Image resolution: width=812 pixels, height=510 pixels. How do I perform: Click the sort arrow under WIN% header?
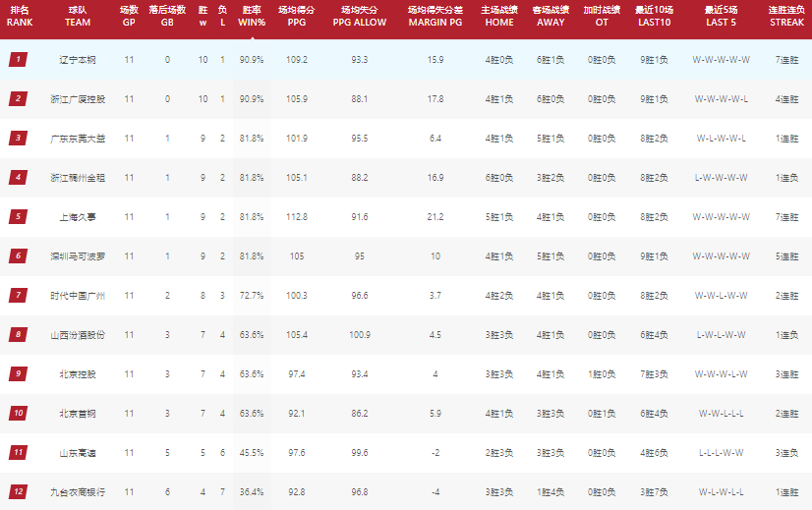252,37
